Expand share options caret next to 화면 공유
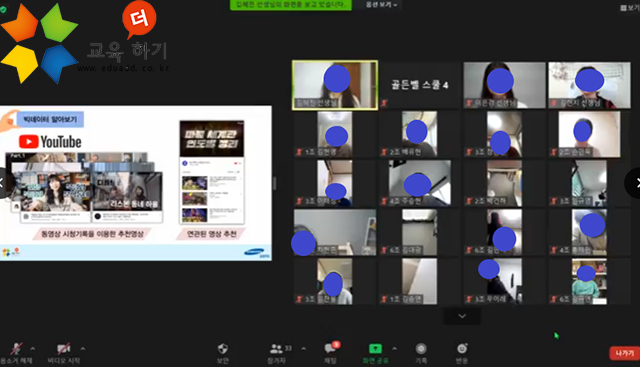640x367 pixels. coord(394,349)
